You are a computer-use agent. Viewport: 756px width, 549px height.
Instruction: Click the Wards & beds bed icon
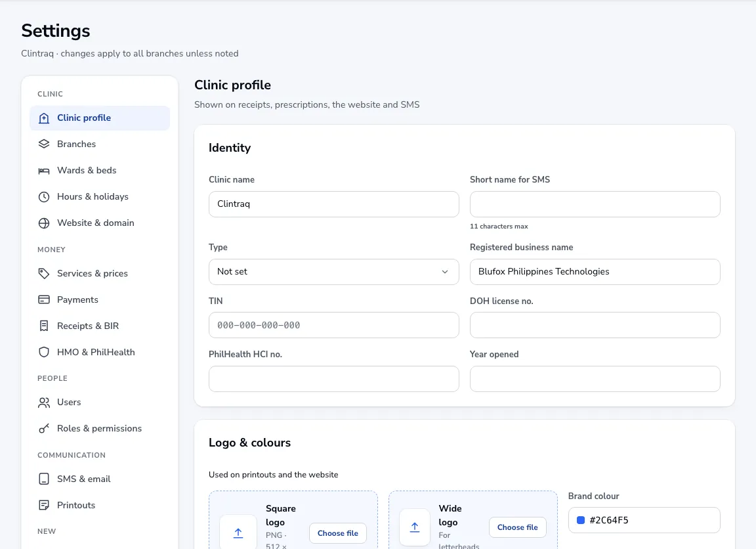pos(44,171)
